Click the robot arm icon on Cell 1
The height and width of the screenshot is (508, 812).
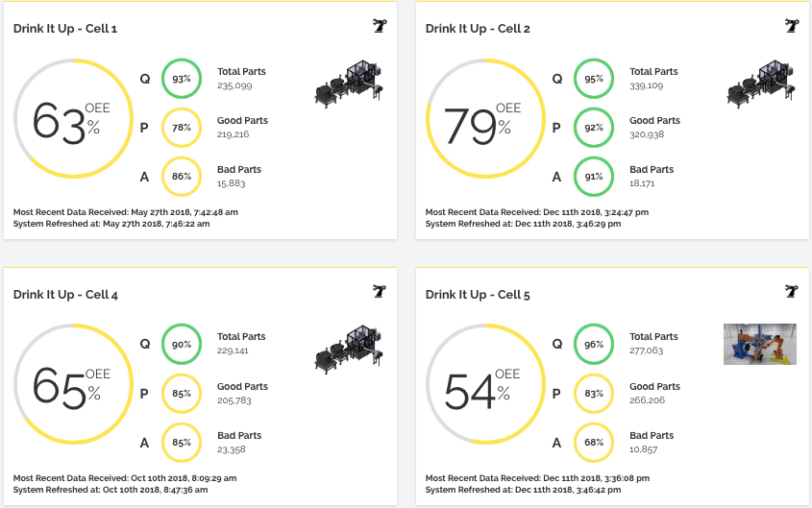(380, 26)
